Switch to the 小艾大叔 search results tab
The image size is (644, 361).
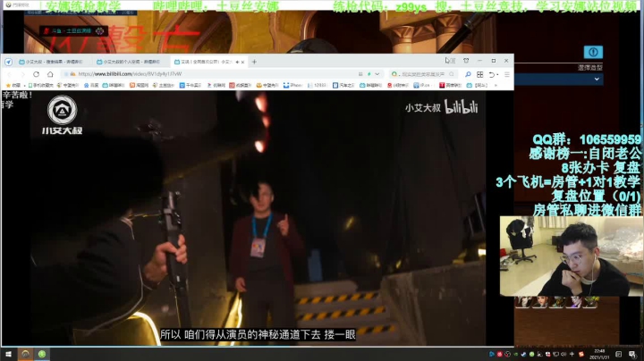pos(51,62)
